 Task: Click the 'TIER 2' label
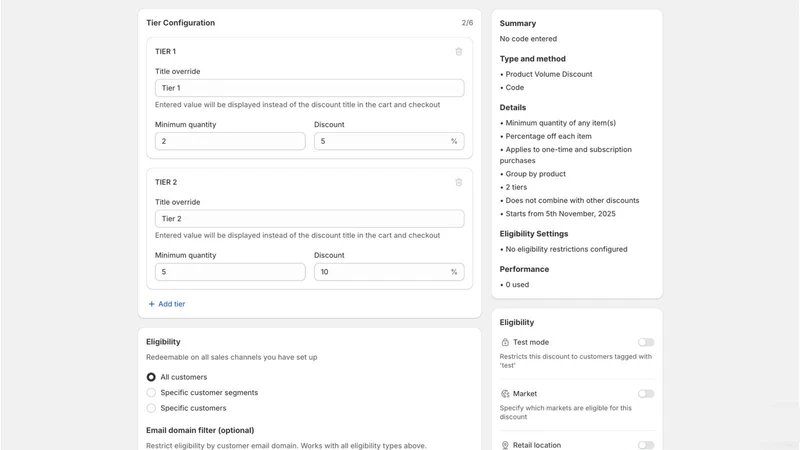coord(166,182)
